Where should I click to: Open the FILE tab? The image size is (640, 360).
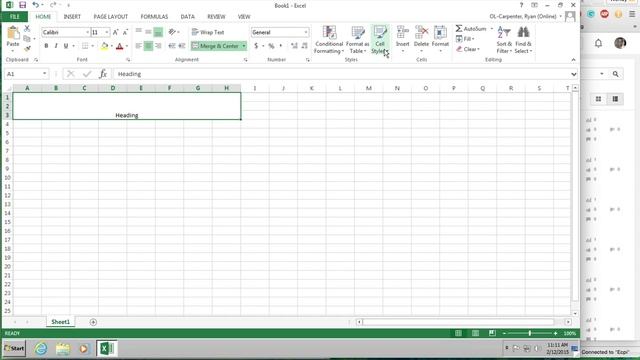[15, 16]
